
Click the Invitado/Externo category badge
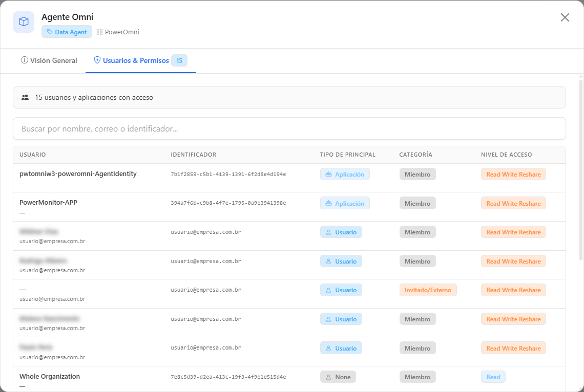(x=428, y=290)
